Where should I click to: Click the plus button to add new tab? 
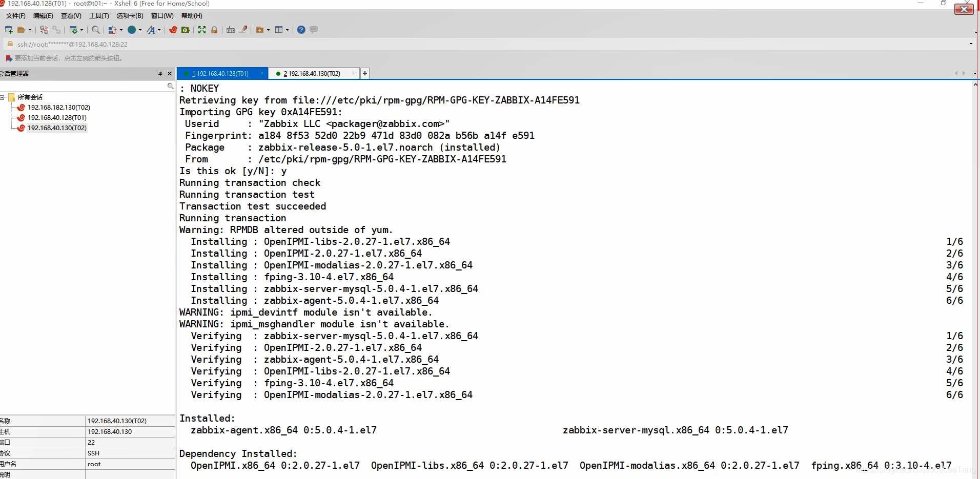[365, 73]
